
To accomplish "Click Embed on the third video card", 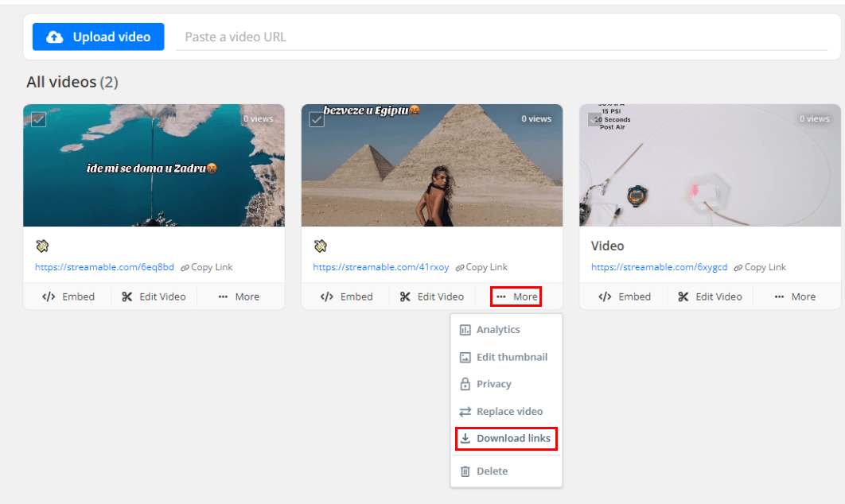I will point(625,297).
